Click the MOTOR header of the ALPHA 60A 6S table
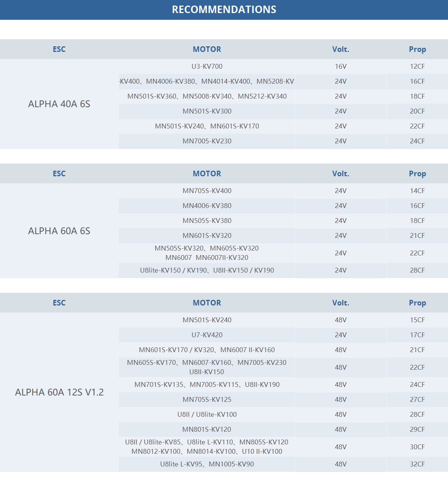The image size is (448, 481). (x=207, y=174)
